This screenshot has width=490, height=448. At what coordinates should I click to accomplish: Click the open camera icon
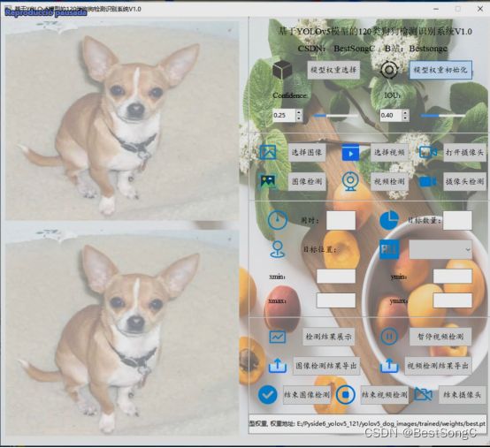click(x=428, y=152)
